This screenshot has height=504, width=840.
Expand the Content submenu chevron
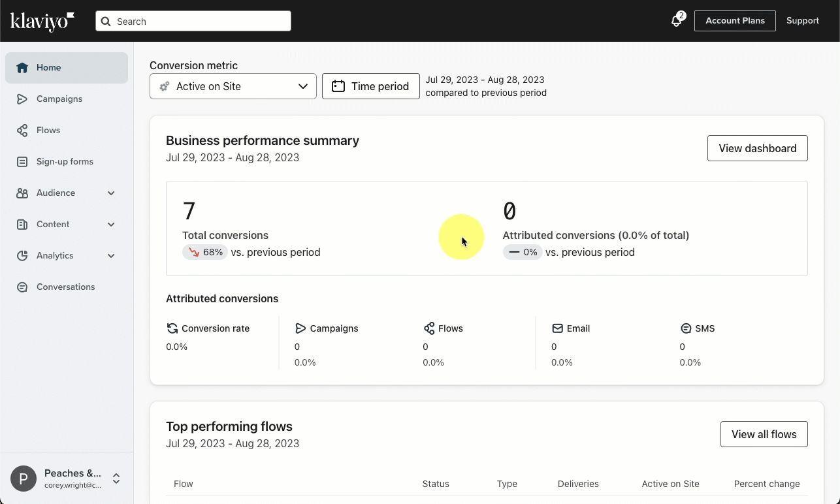[111, 225]
